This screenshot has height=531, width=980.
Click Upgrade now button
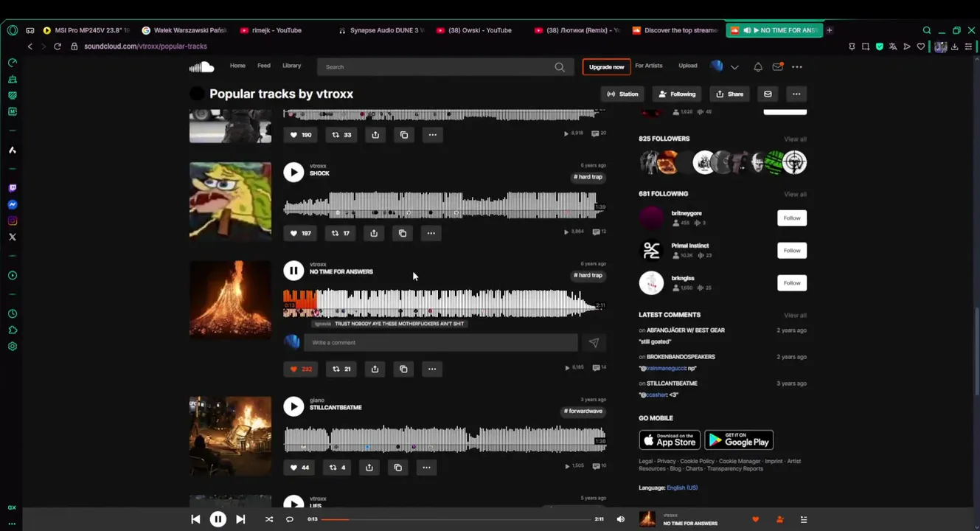[606, 66]
